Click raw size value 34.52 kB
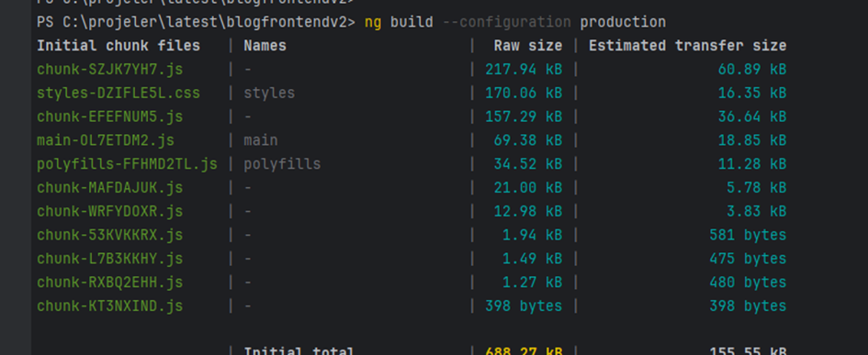 click(528, 164)
